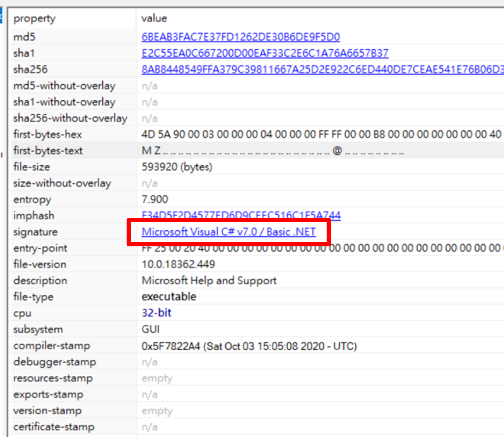Select the compiler-stamp timestamp value
Viewport: 504px width, 437px height.
(249, 346)
